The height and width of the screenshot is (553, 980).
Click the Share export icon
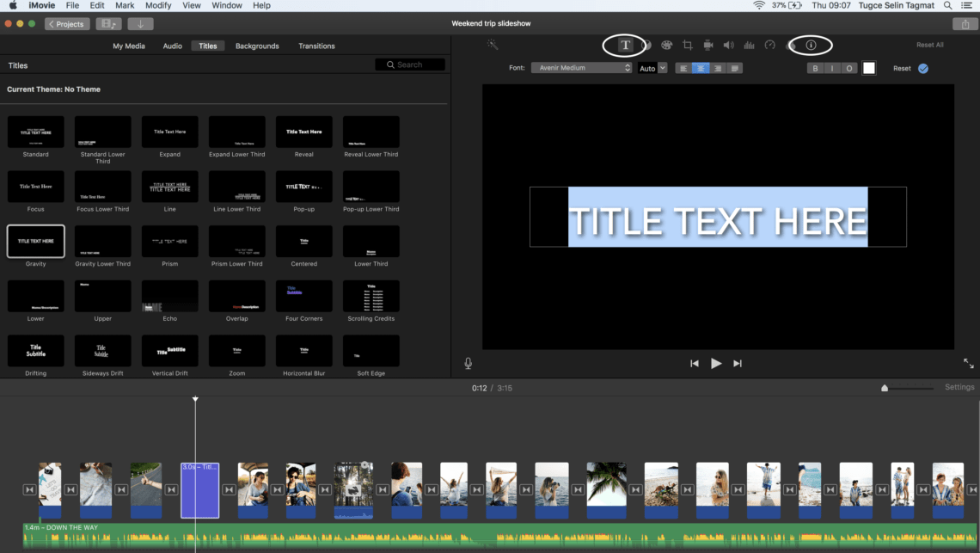tap(965, 24)
